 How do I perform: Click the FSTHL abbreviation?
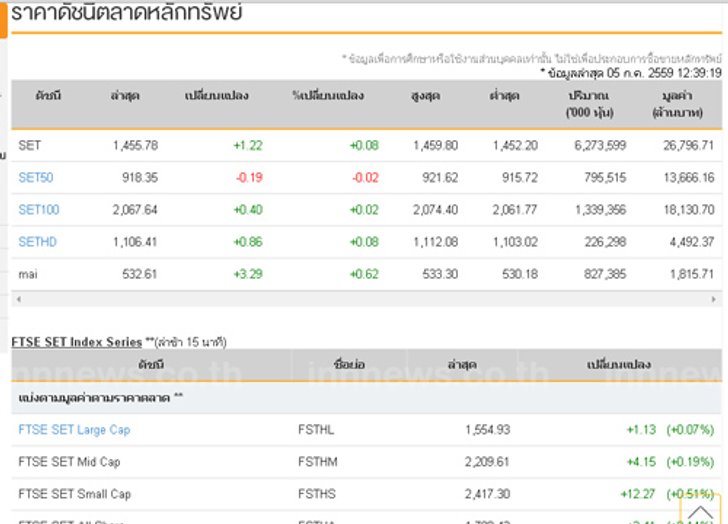click(x=316, y=430)
